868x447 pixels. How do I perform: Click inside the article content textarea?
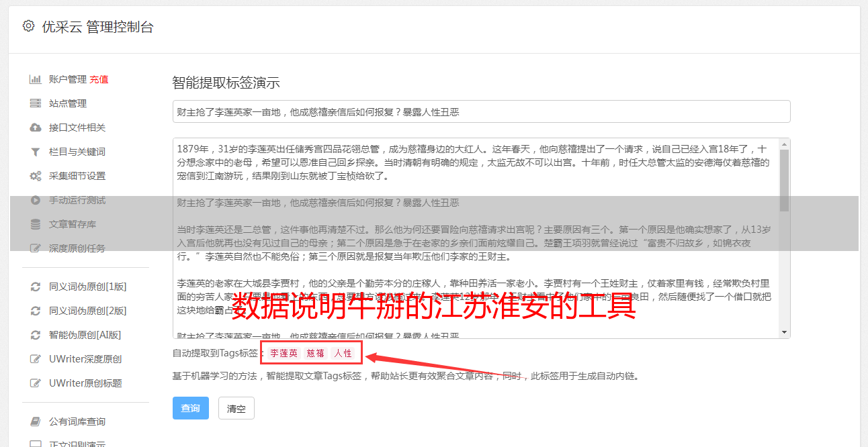coord(476,238)
